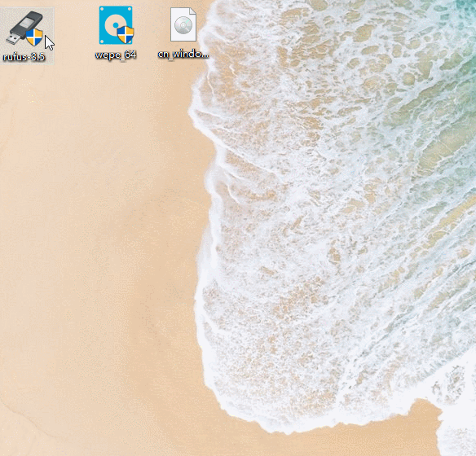Image resolution: width=476 pixels, height=456 pixels.
Task: Click the folded page corner of ISO file icon
Action: 193,11
